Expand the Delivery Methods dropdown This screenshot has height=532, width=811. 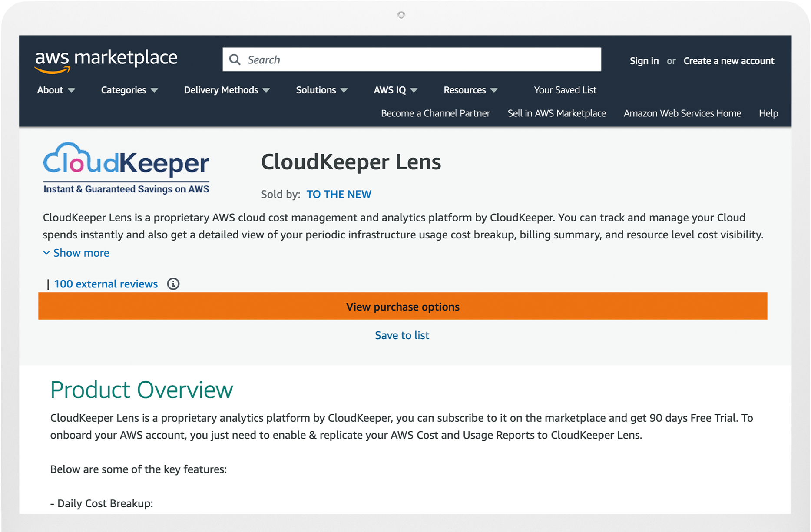click(227, 90)
